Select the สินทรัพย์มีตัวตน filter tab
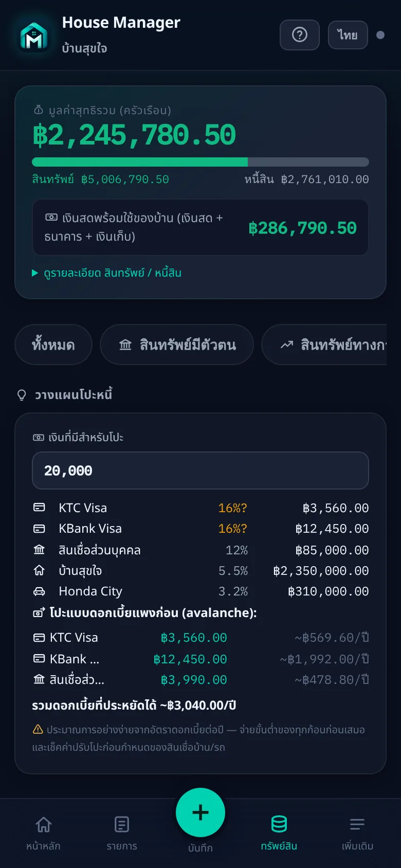This screenshot has height=868, width=401. (x=177, y=345)
